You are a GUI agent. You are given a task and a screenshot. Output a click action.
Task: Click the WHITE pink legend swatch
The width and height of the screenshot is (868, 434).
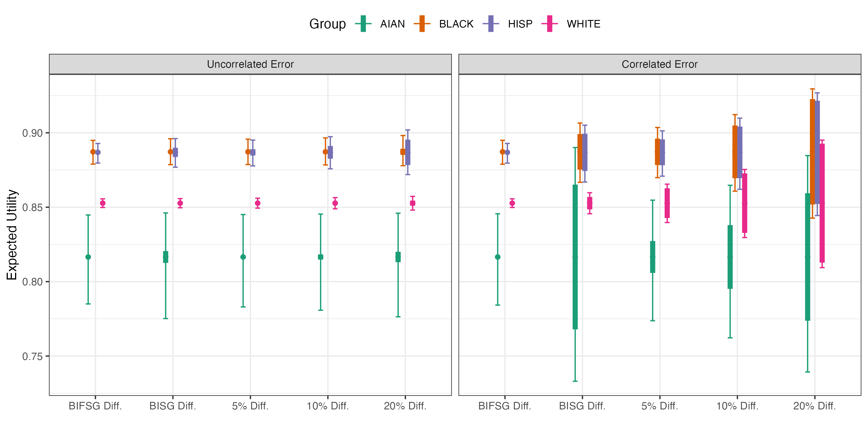point(549,24)
